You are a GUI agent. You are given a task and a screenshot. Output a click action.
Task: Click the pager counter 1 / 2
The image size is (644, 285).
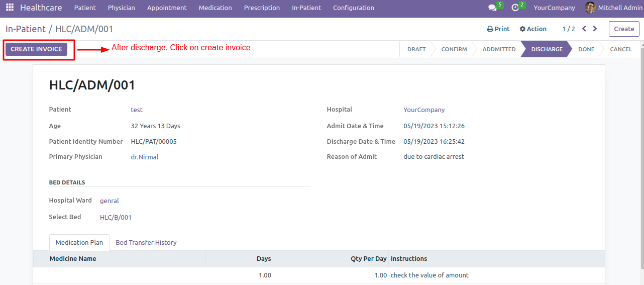pos(569,29)
